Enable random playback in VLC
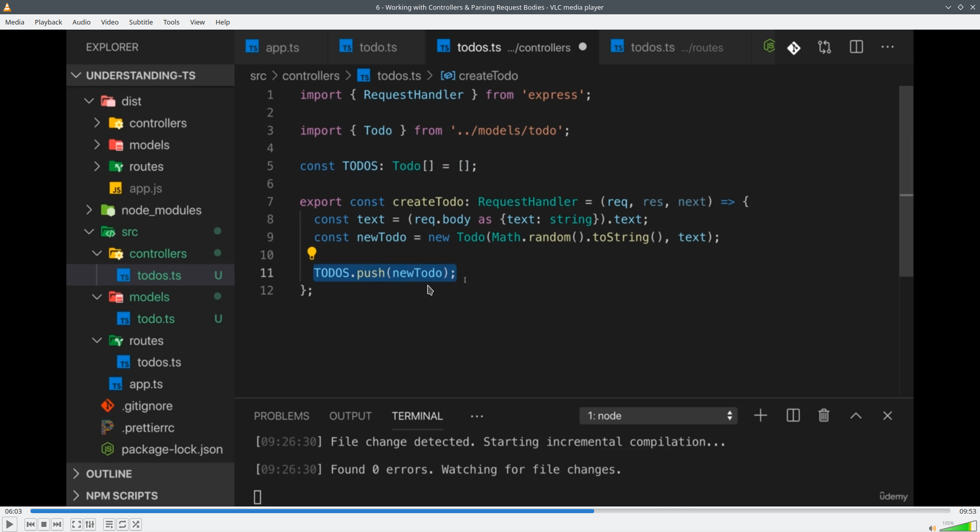 click(x=136, y=524)
